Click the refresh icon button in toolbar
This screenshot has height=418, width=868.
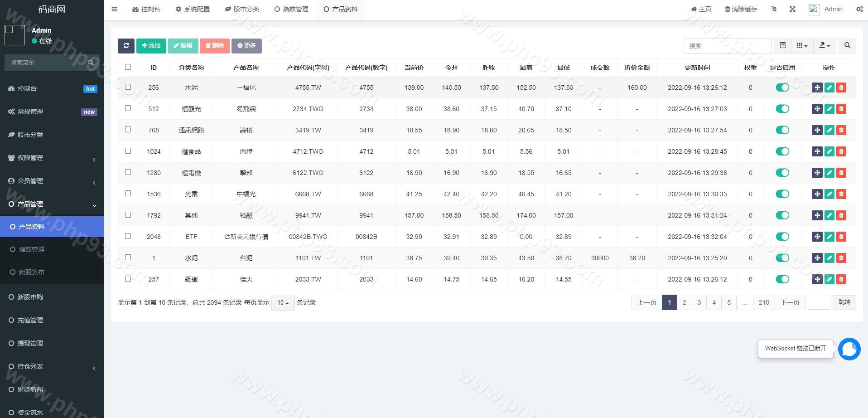point(126,46)
